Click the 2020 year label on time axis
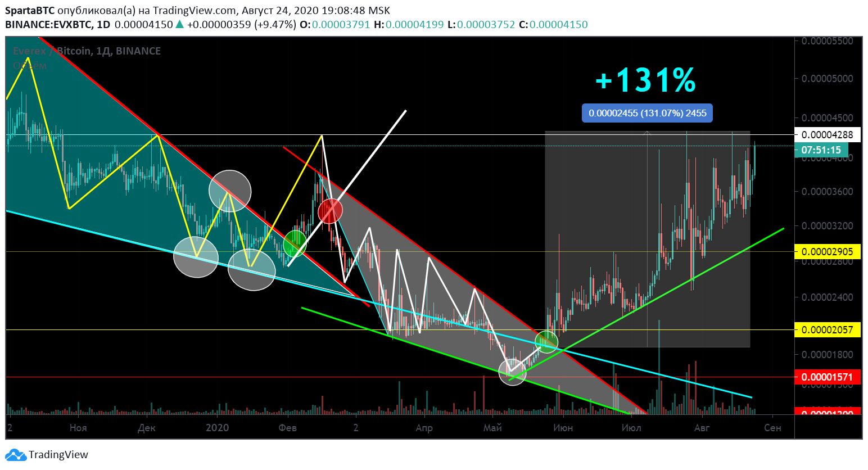Screen dimensions: 868x470 217,428
